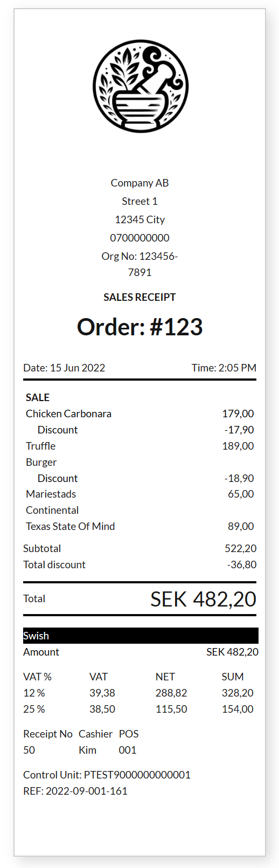Click the Org No 123456-7891 text
The image size is (279, 868).
(x=140, y=264)
